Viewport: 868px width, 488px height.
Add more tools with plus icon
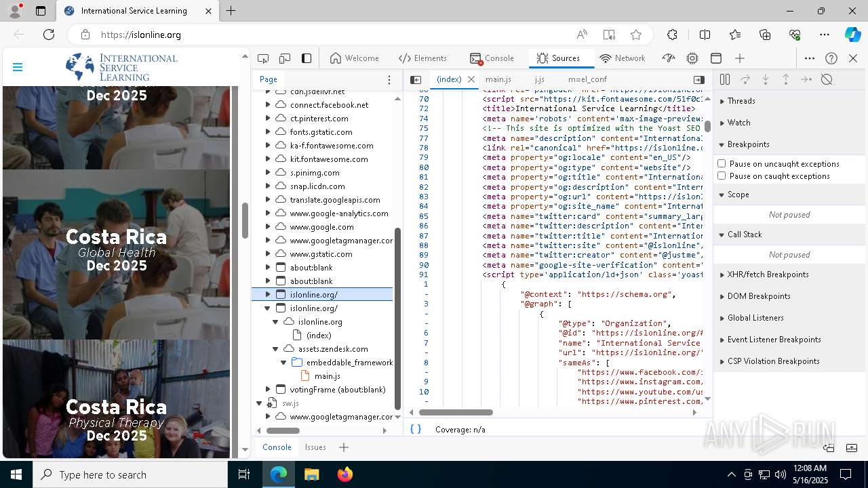pyautogui.click(x=740, y=58)
